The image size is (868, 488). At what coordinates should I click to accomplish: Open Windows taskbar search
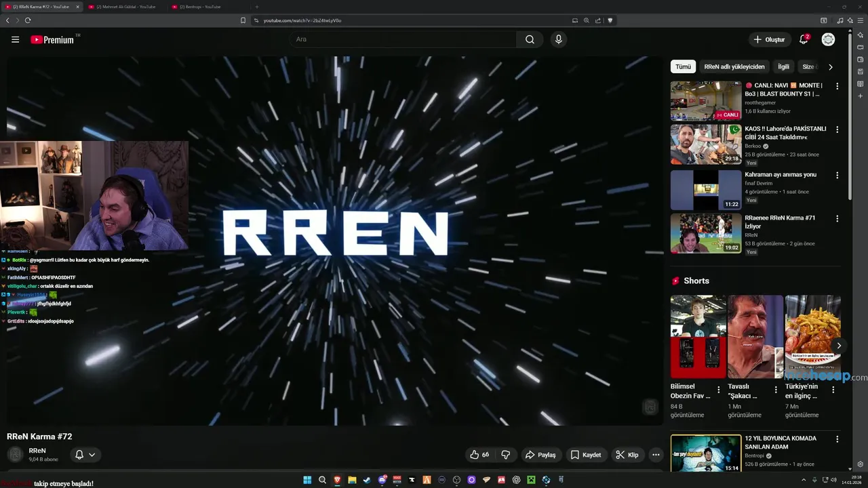pos(322,480)
